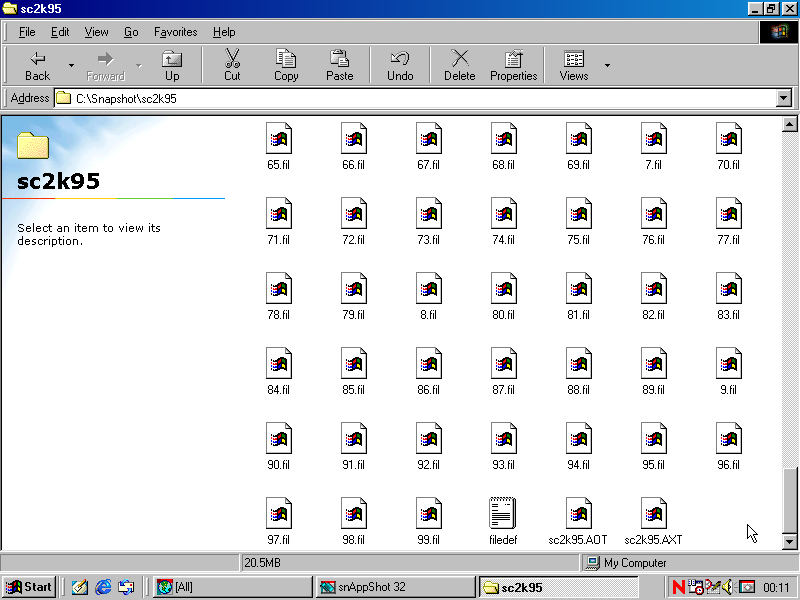Select the 73.fil file icon
The width and height of the screenshot is (800, 600).
[429, 213]
